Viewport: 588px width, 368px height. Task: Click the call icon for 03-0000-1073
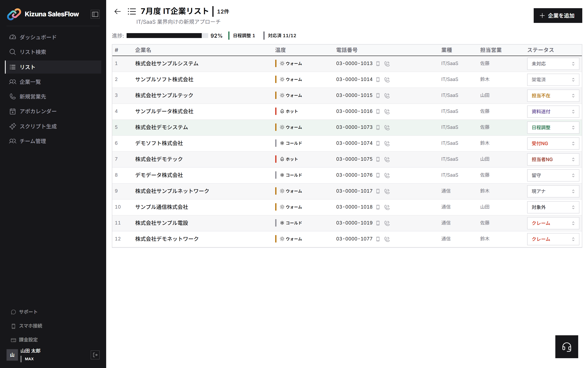coord(387,127)
